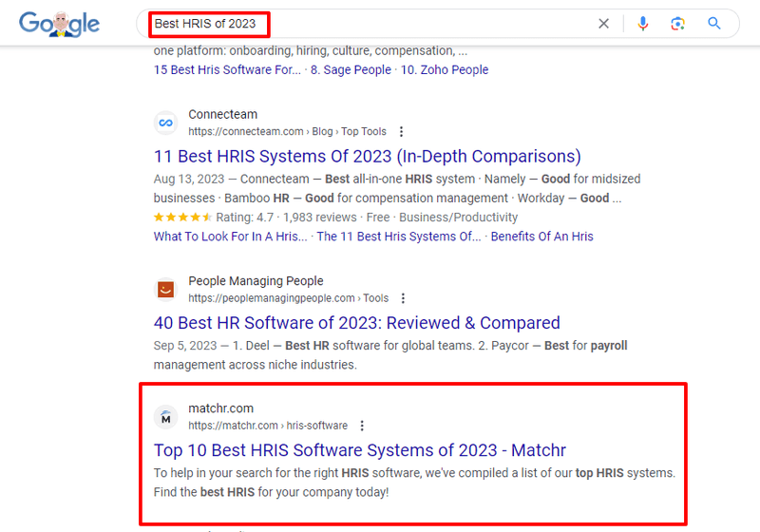Click the Connecteam site favicon

coord(165,123)
